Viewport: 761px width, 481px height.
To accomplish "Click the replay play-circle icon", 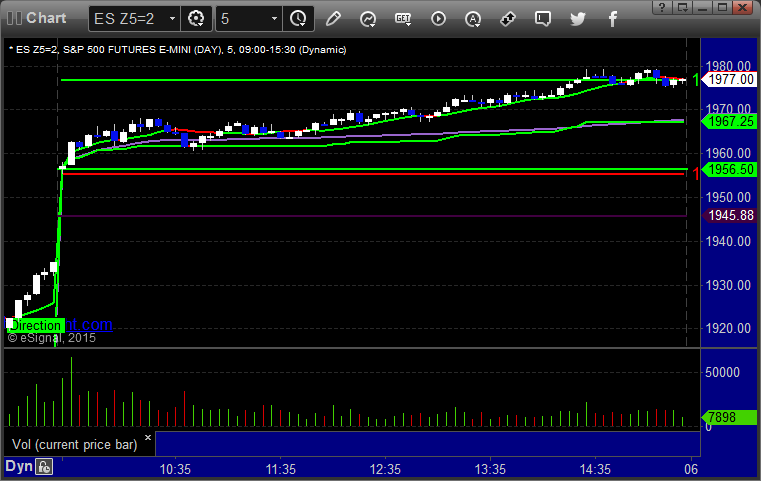I will click(438, 18).
